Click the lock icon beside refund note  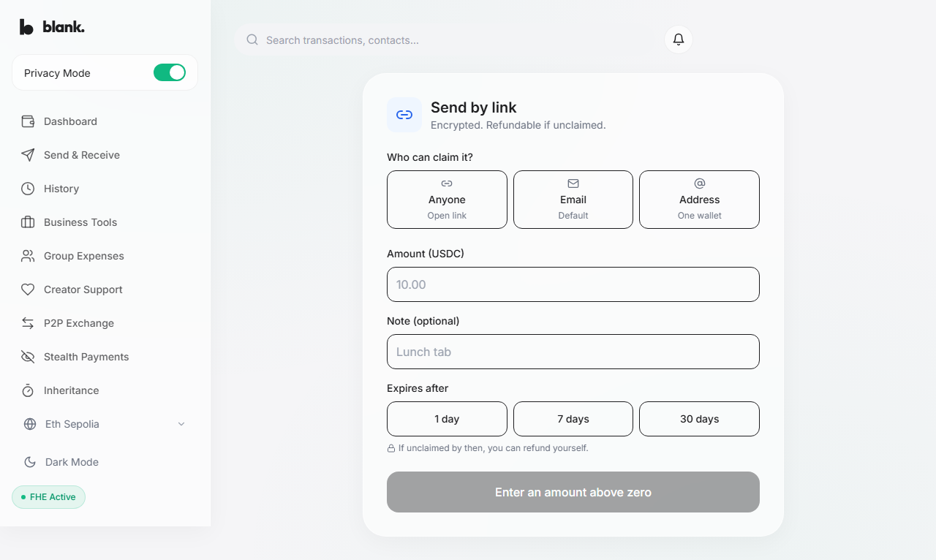pos(391,448)
